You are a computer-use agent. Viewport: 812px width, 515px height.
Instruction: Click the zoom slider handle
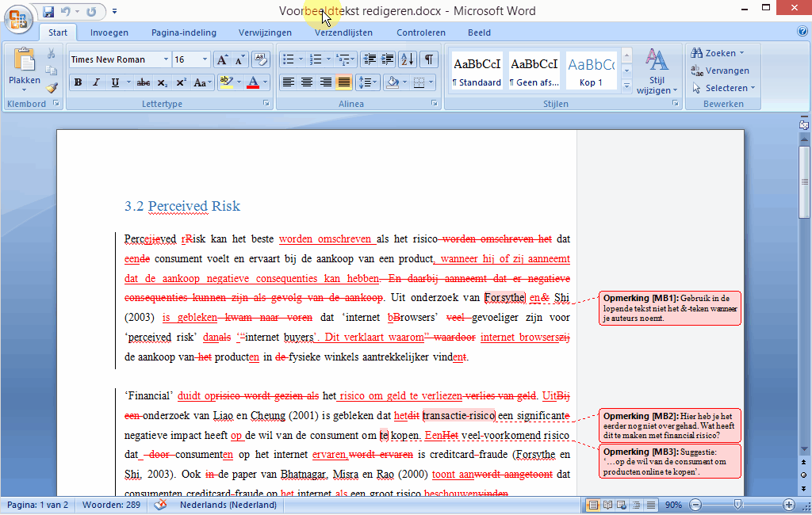(x=738, y=505)
